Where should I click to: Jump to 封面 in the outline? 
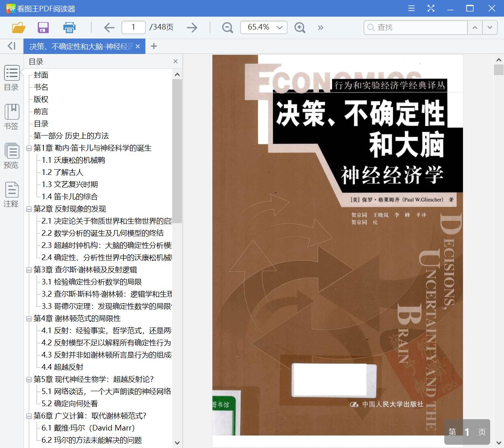pos(41,75)
